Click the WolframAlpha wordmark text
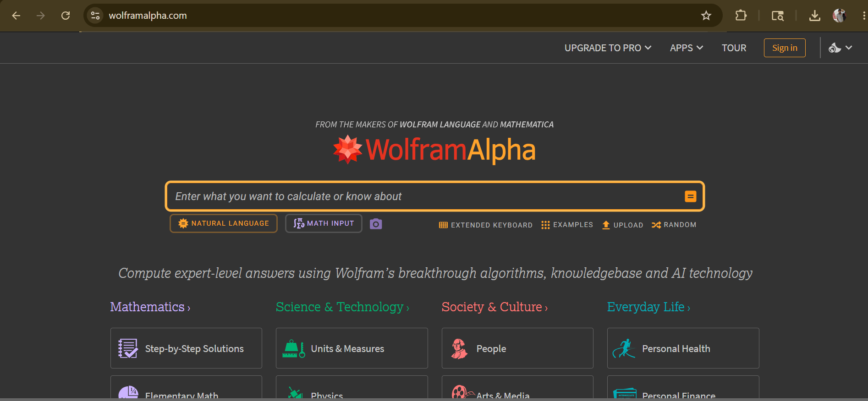 [x=450, y=150]
